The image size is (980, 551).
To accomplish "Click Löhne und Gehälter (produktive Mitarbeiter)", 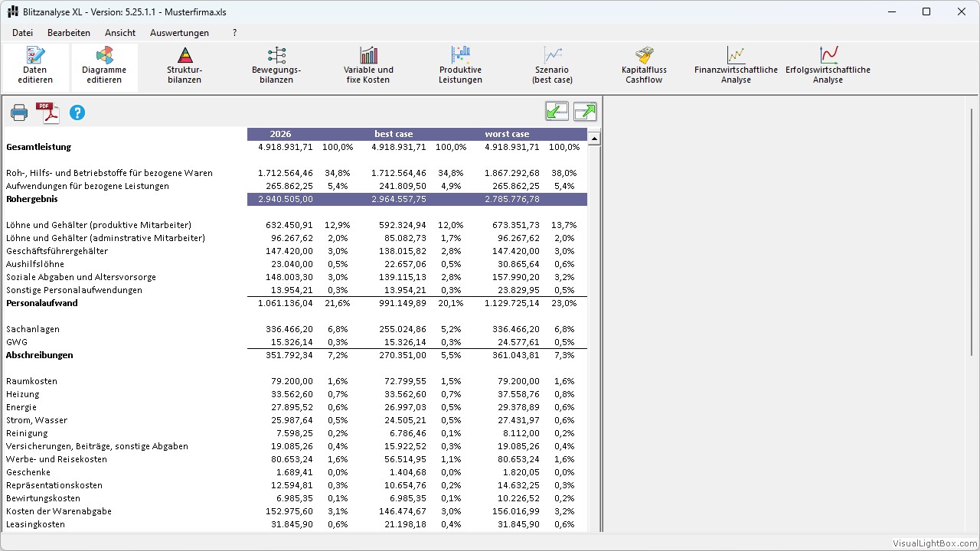I will (99, 225).
